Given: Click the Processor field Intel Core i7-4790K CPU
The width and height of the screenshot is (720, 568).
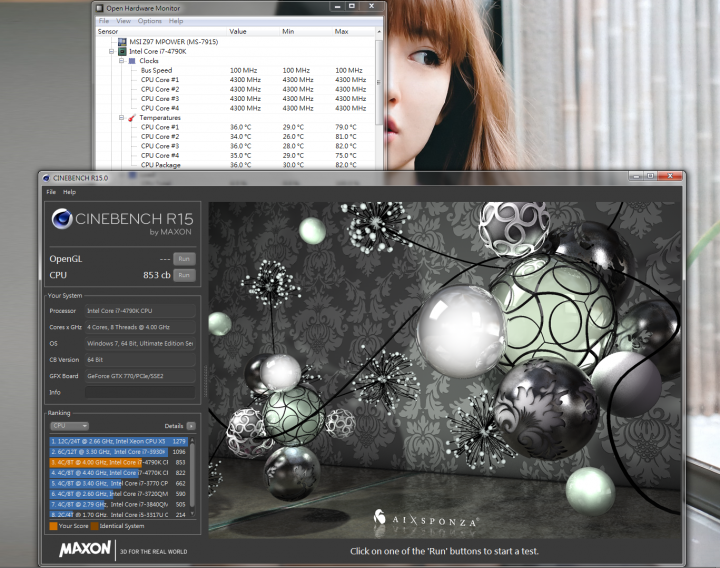Looking at the screenshot, I should (140, 311).
